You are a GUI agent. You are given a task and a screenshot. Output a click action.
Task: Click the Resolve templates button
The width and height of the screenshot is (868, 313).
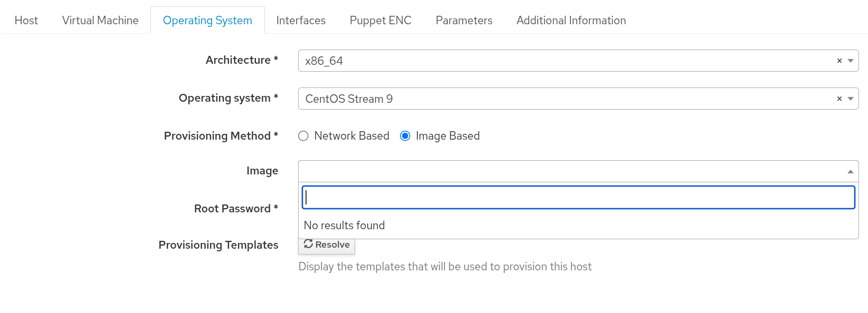[x=327, y=245]
